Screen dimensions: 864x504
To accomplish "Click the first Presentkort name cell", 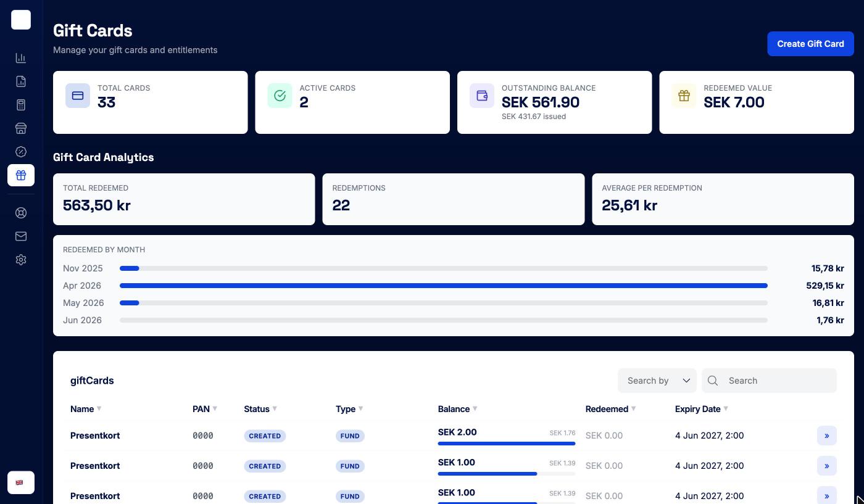I will [95, 436].
